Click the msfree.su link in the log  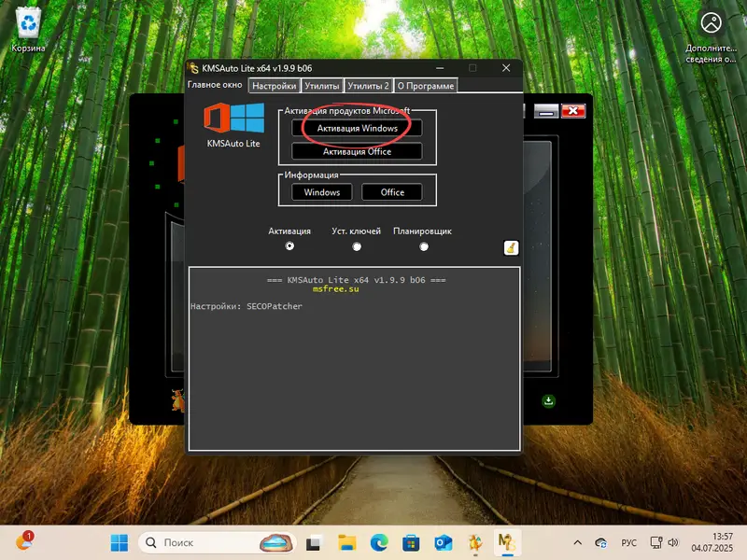point(333,289)
